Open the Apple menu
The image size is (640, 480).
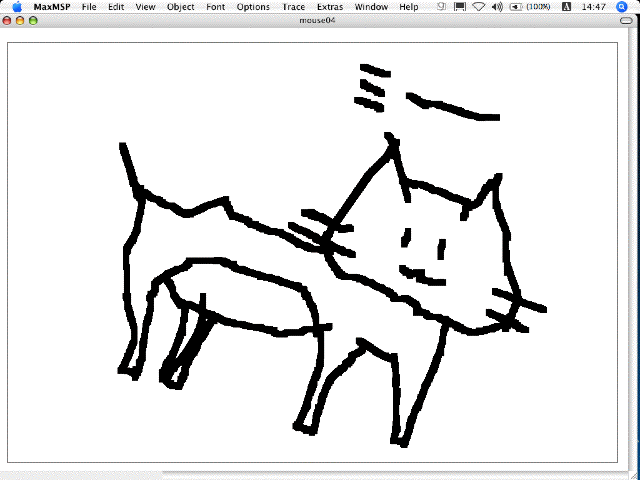[17, 7]
